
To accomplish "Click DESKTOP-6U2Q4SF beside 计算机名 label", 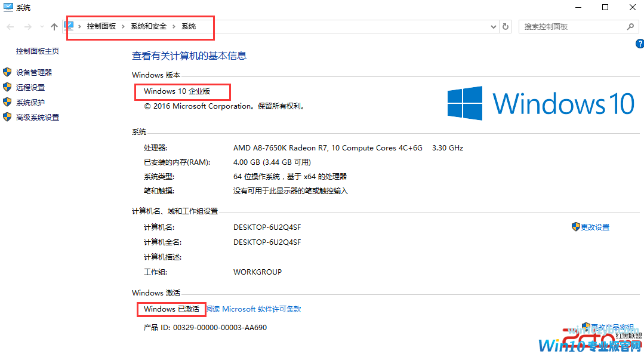I will click(x=267, y=227).
